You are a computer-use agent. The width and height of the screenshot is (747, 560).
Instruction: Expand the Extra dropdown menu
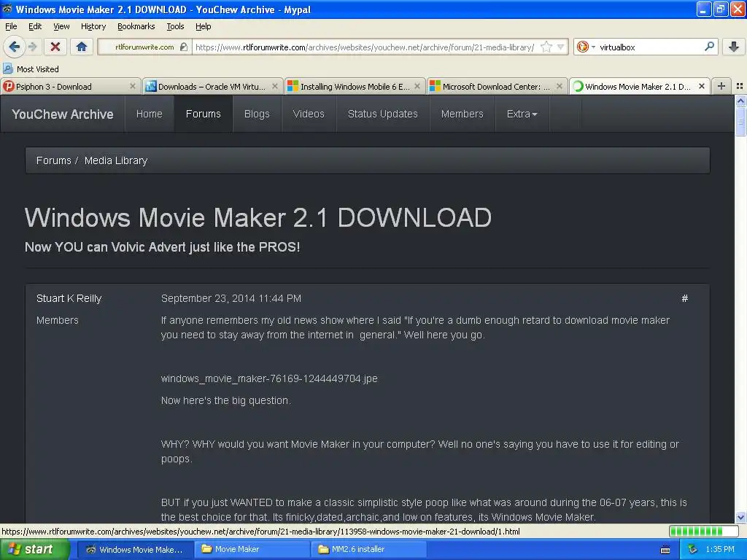point(522,114)
